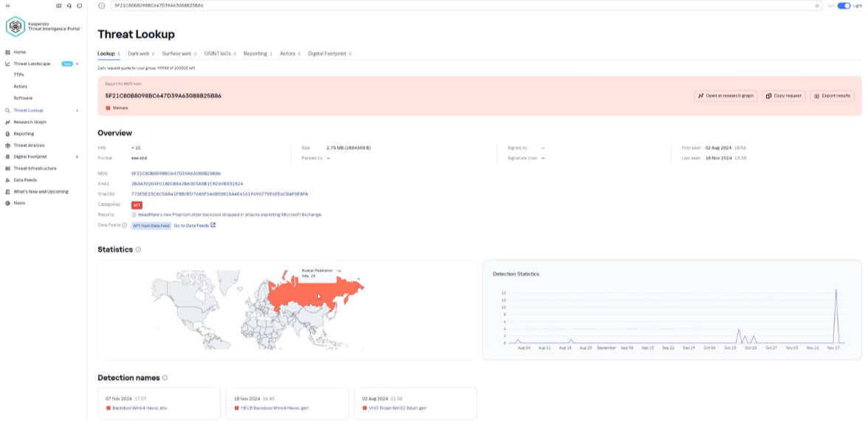Click the Digital Footprint fingerprint icon
Image resolution: width=868 pixels, height=421 pixels.
[7, 156]
